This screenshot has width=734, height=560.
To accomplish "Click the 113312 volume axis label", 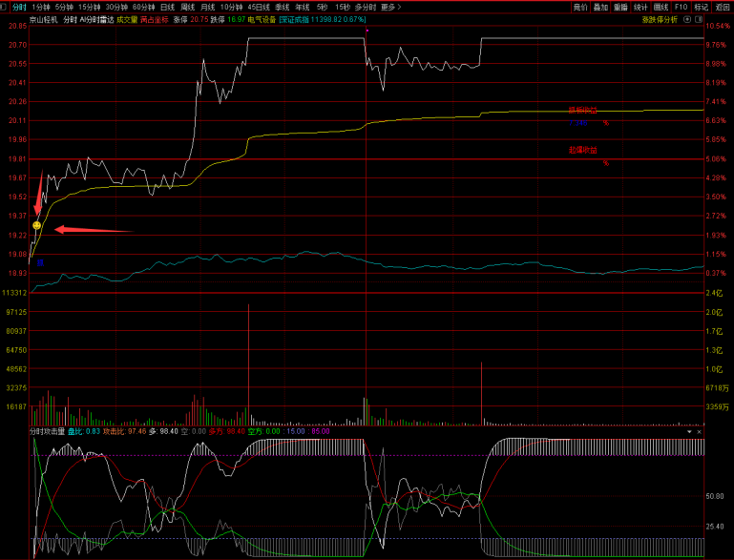I will (14, 293).
